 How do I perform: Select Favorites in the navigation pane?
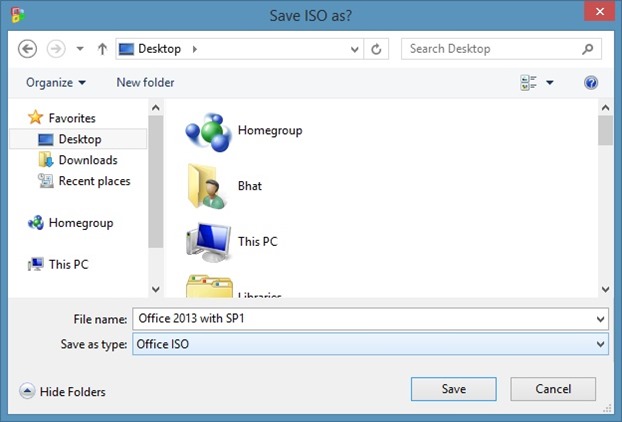point(72,118)
